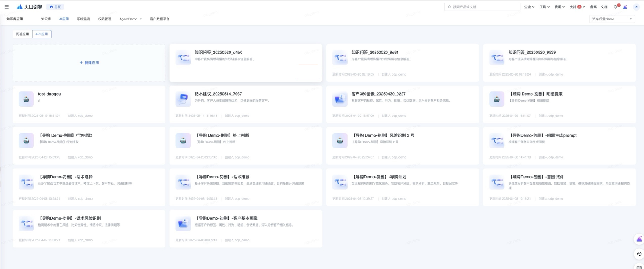
Task: Open the hamburger navigation menu
Action: (6, 7)
